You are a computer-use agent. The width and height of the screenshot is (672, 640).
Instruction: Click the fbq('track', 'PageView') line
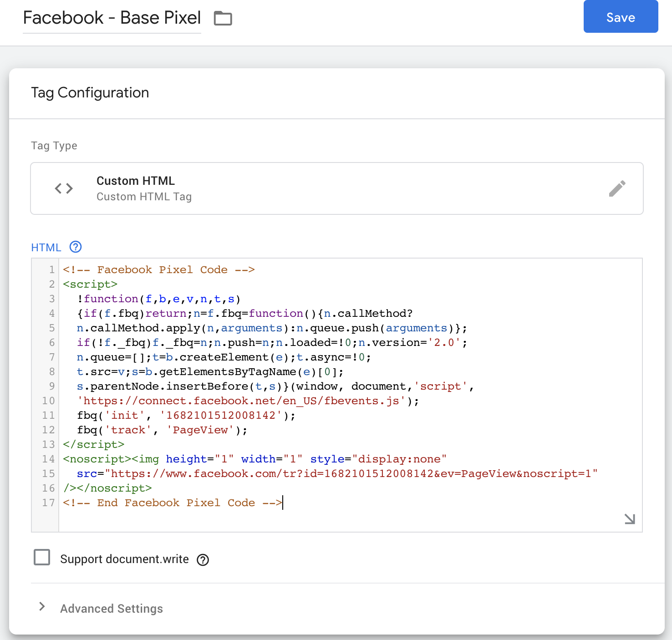(162, 430)
